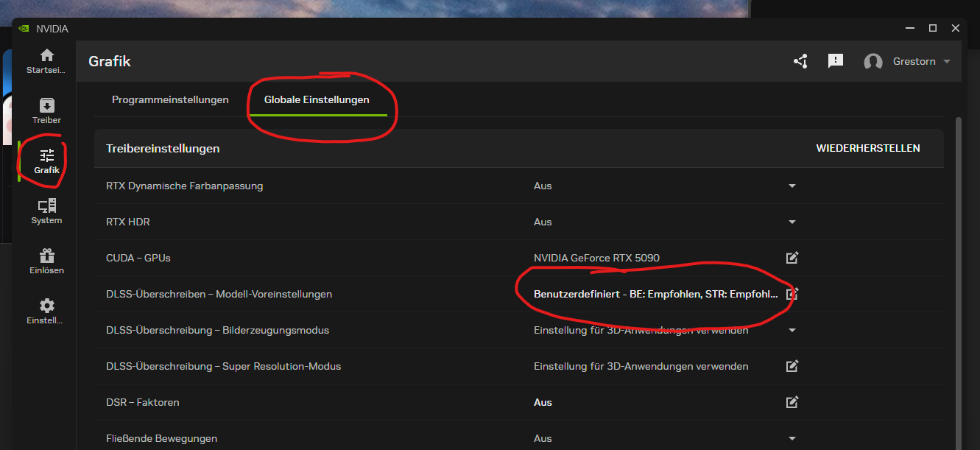The image size is (980, 450).
Task: Click the share icon in header
Action: [x=800, y=61]
